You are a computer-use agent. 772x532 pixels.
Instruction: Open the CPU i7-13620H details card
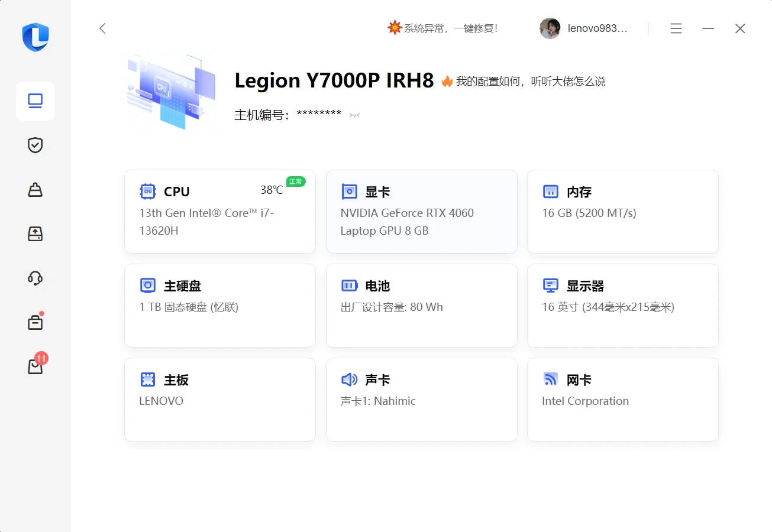pyautogui.click(x=219, y=212)
